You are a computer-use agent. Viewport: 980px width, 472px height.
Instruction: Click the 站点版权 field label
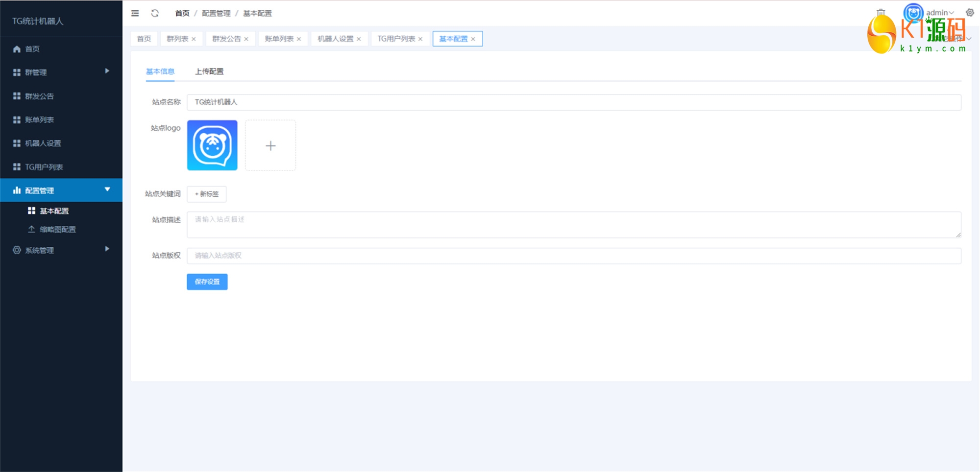coord(166,256)
